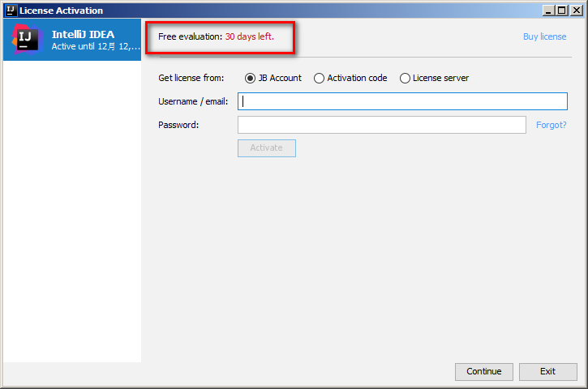Click the IJ title bar window icon
The image size is (588, 389).
(x=11, y=10)
